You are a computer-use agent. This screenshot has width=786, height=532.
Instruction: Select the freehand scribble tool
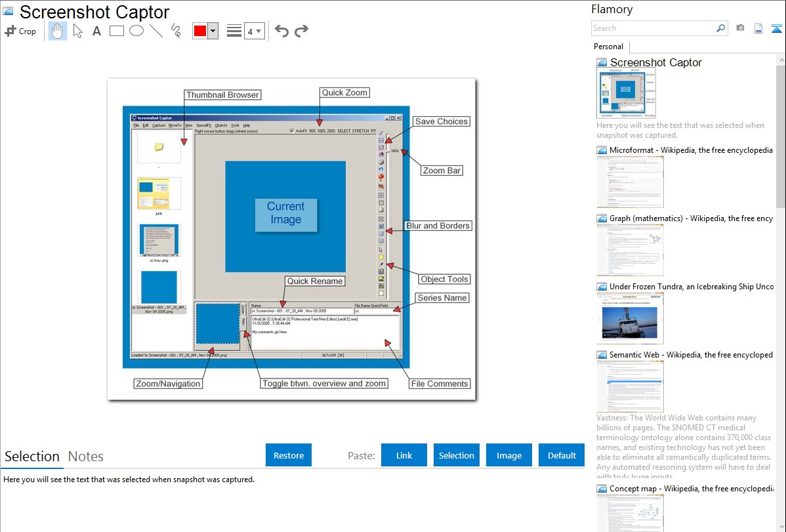pyautogui.click(x=176, y=31)
